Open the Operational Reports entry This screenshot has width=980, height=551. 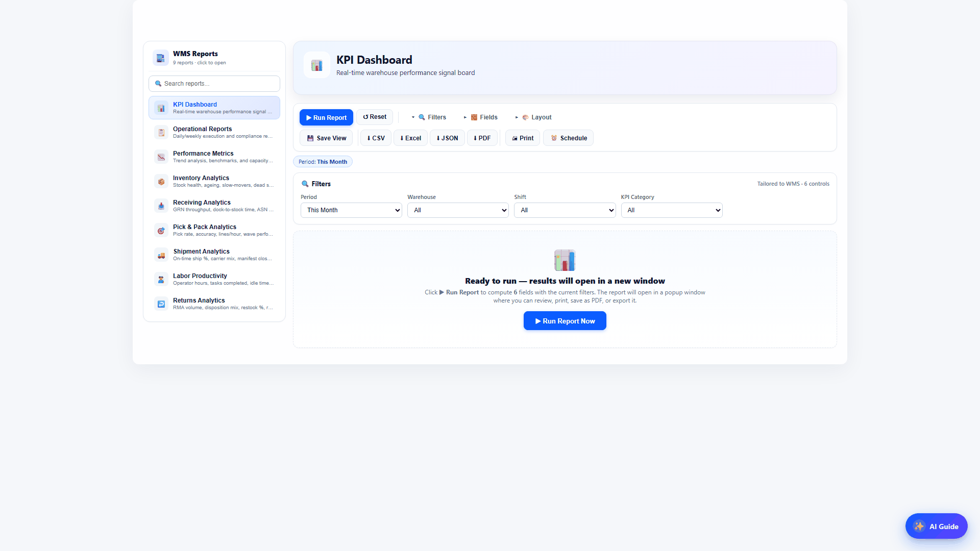pyautogui.click(x=214, y=132)
